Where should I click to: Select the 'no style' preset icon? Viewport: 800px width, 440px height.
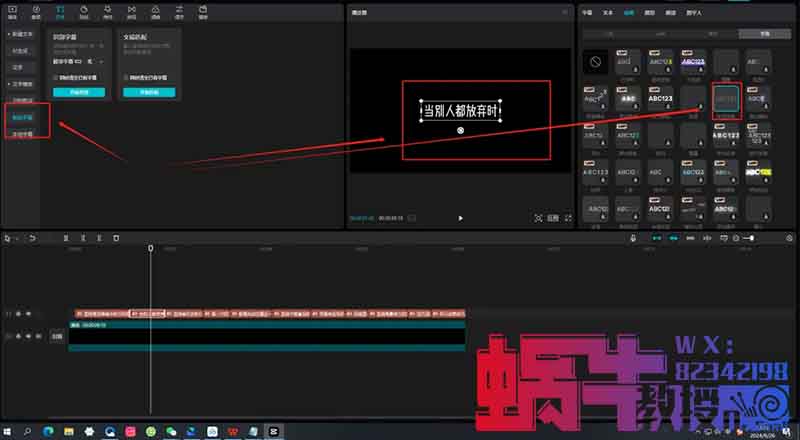596,61
